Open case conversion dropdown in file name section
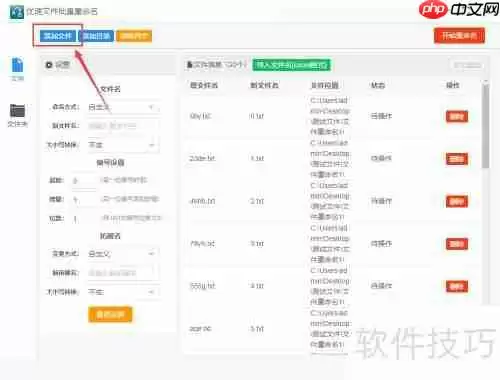The image size is (500, 380). coord(123,145)
